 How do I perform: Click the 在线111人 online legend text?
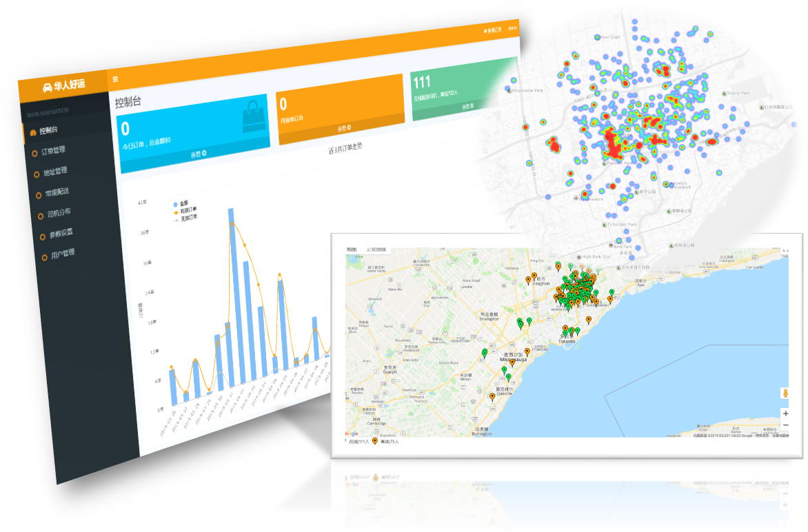(358, 442)
